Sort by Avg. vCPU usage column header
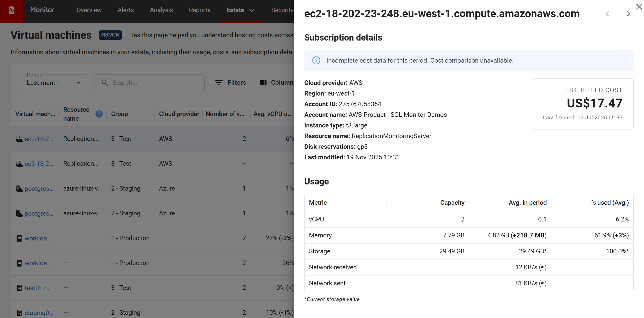The image size is (644, 318). (x=273, y=114)
